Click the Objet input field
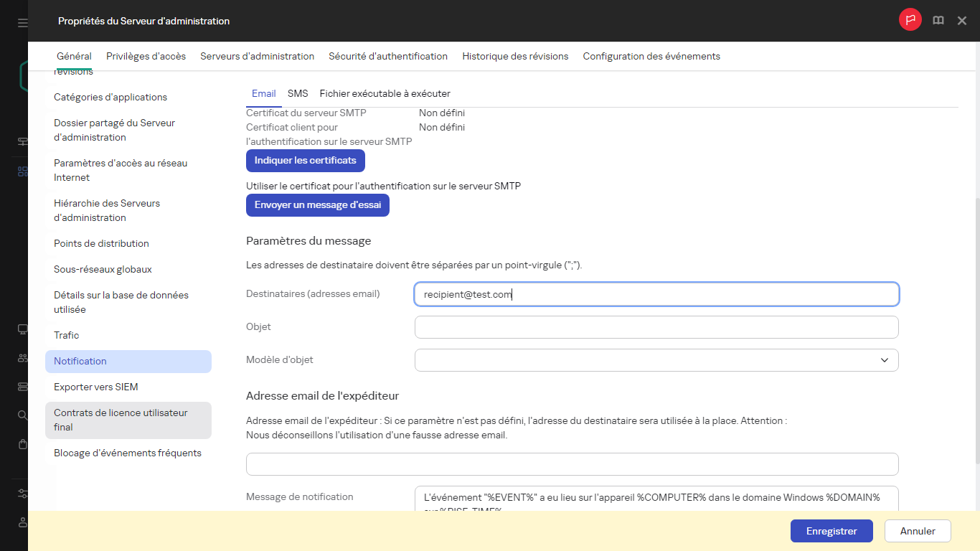Screen dimensions: 980x551 (656, 326)
